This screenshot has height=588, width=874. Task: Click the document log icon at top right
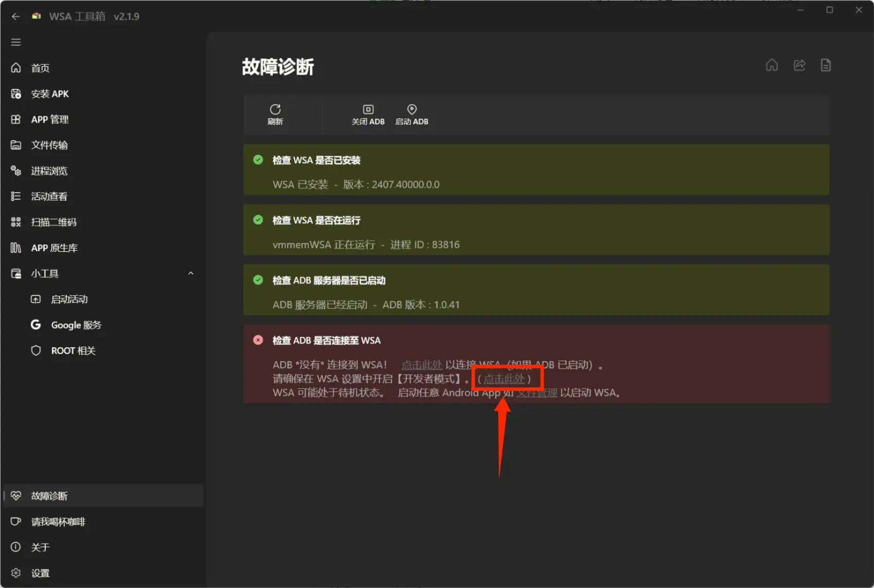(826, 65)
